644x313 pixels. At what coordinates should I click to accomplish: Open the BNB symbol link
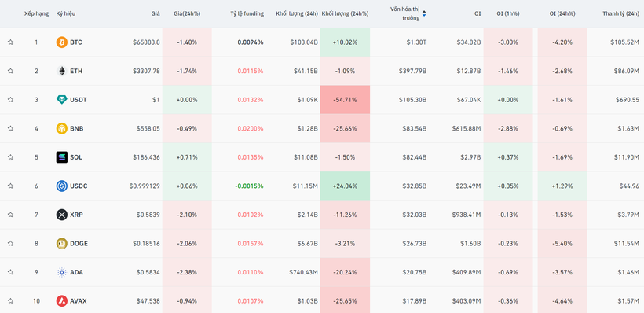[x=77, y=128]
